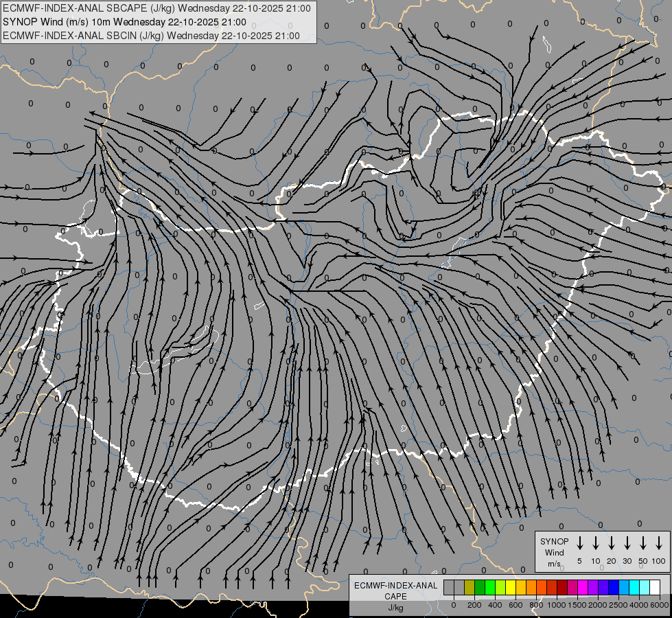Click the wind legend arrow above 5
This screenshot has width=672, height=618.
579,542
